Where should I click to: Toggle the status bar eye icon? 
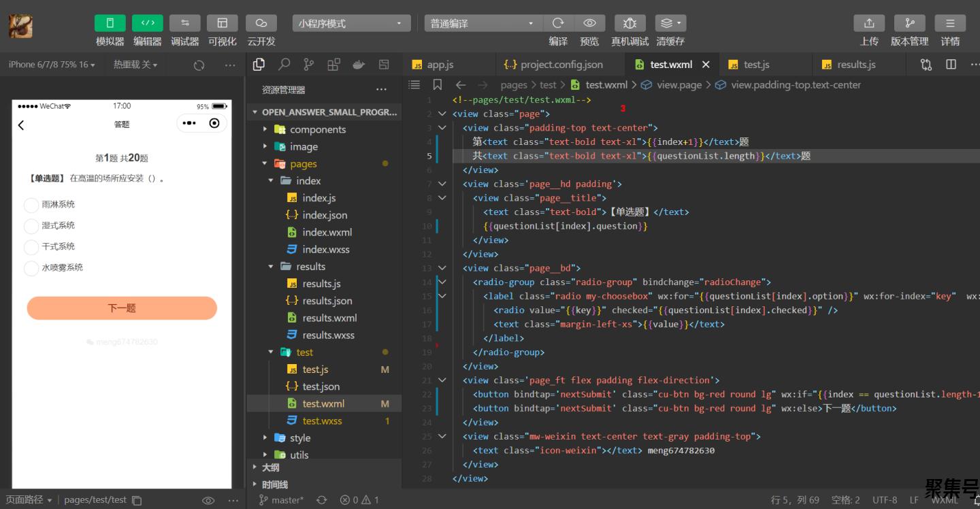point(208,500)
